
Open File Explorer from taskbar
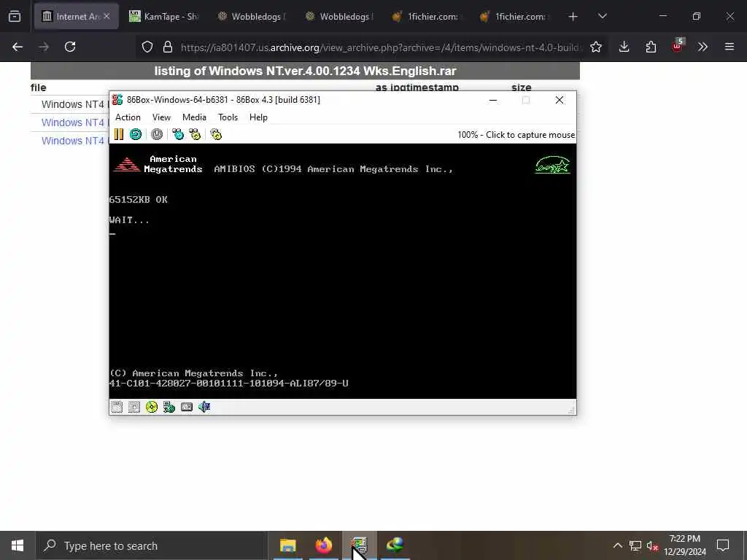(287, 545)
